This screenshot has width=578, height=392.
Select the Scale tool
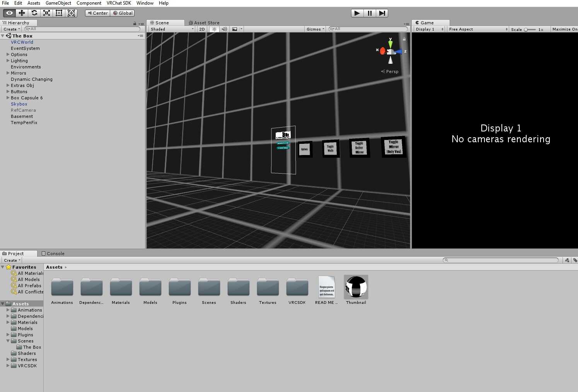coord(46,13)
